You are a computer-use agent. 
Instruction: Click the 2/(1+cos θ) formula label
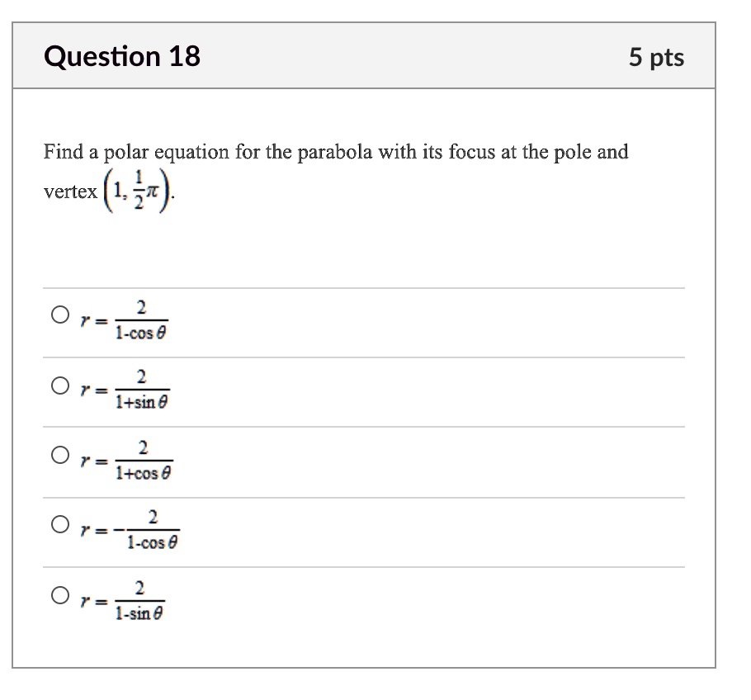pyautogui.click(x=127, y=461)
